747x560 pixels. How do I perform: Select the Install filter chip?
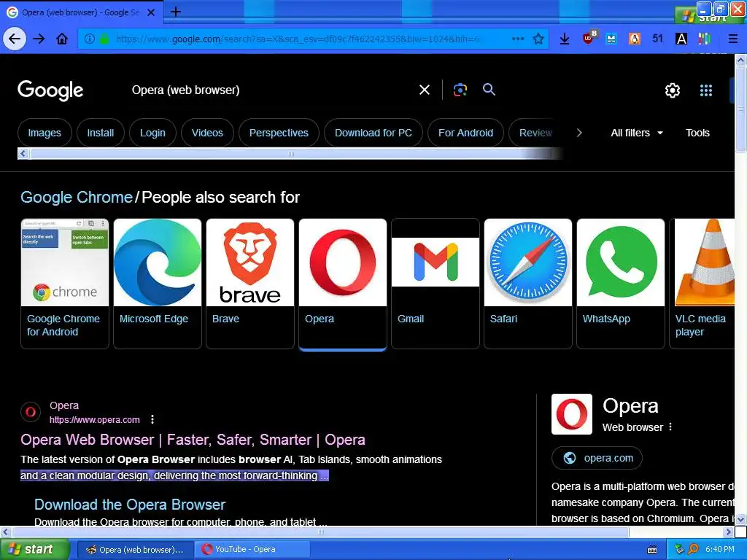(101, 133)
